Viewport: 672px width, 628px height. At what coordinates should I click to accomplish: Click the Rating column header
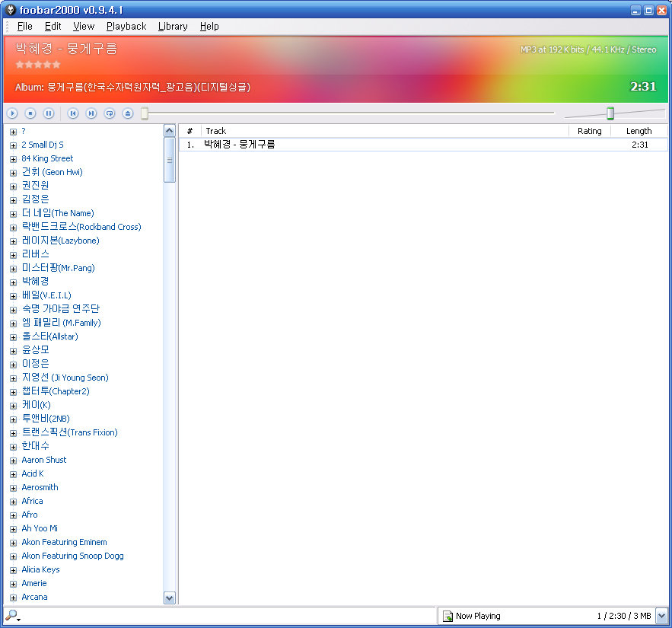coord(589,131)
